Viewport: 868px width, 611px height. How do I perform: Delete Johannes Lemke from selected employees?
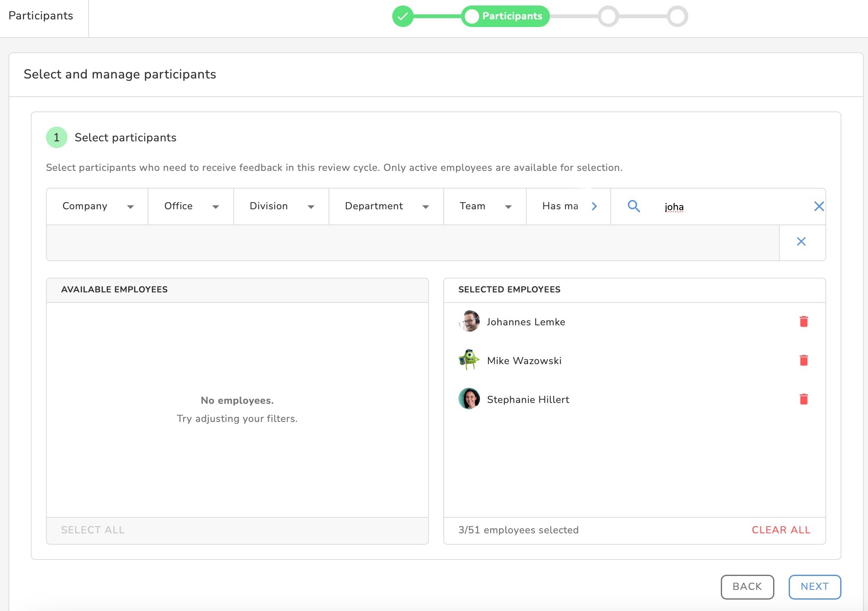point(803,322)
